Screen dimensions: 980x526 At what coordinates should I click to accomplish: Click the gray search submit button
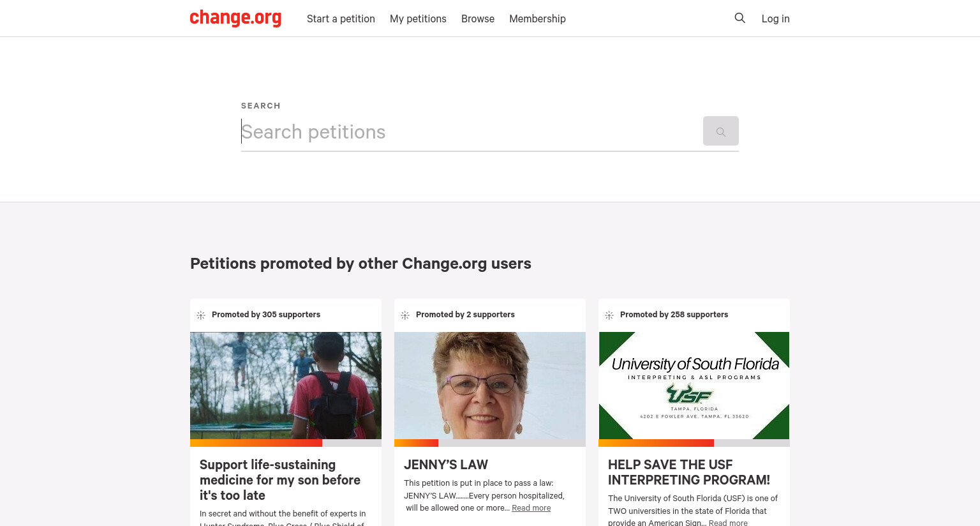coord(720,131)
